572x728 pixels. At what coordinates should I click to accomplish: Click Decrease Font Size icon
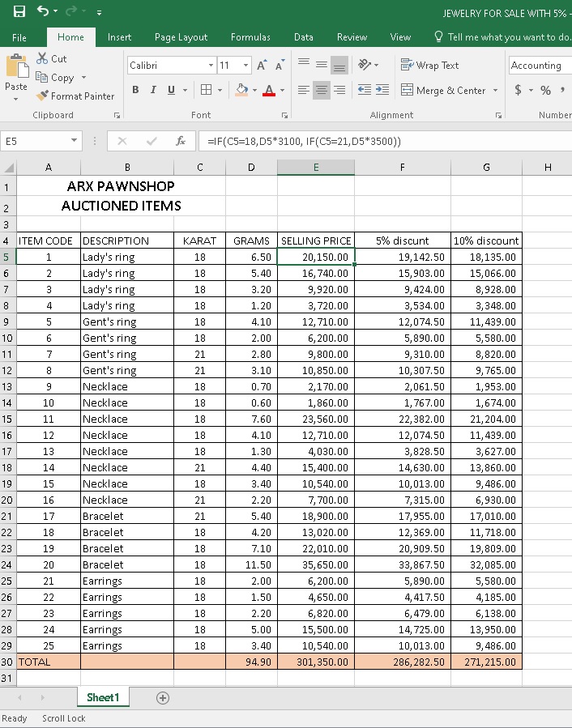280,65
